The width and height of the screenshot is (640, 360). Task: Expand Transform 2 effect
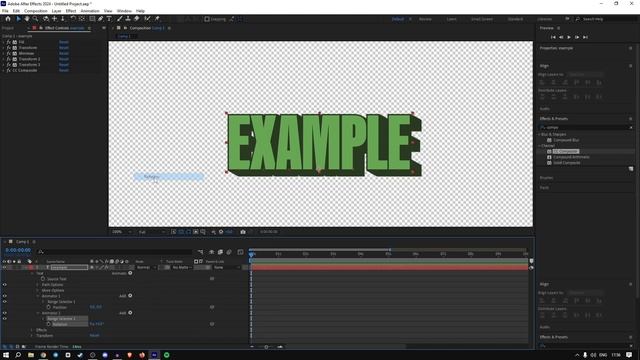coord(4,59)
